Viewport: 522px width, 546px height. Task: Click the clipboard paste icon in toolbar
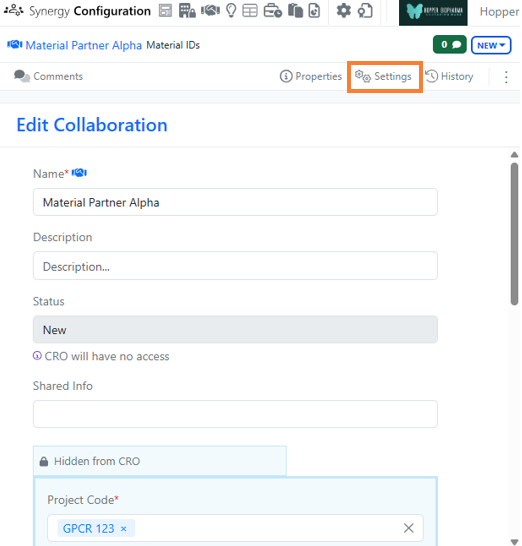tap(295, 11)
